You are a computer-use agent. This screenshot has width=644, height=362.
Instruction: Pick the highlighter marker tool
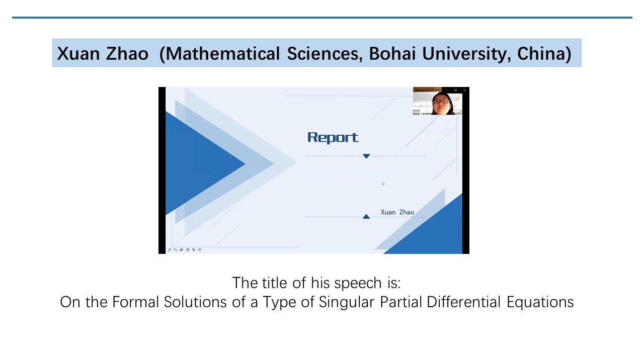[x=182, y=250]
